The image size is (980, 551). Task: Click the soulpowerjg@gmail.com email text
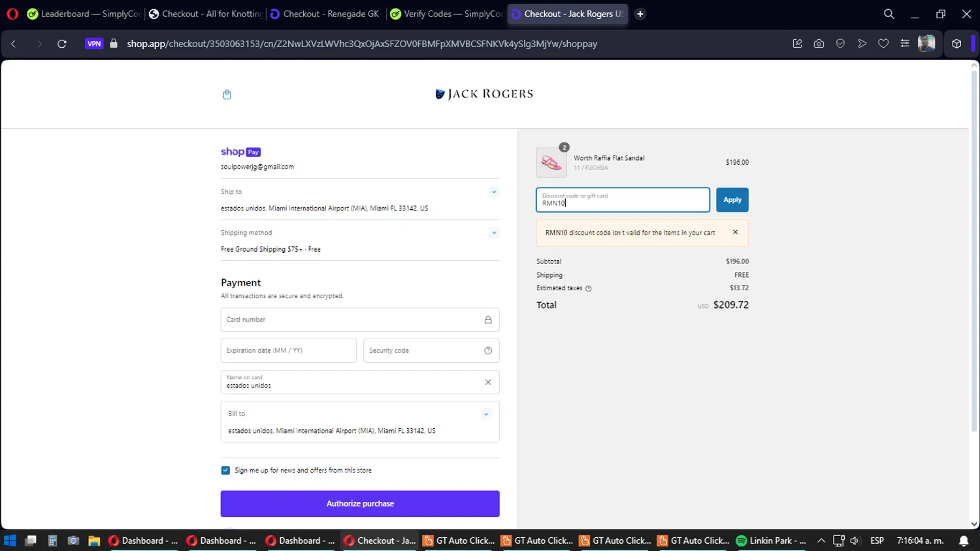[257, 167]
